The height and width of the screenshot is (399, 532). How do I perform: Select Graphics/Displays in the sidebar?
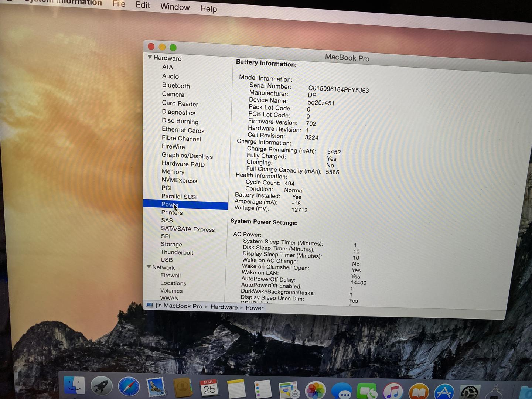187,156
